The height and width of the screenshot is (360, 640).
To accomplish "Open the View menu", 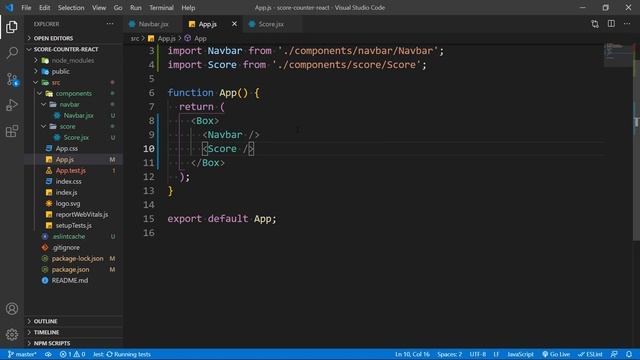I will [99, 8].
